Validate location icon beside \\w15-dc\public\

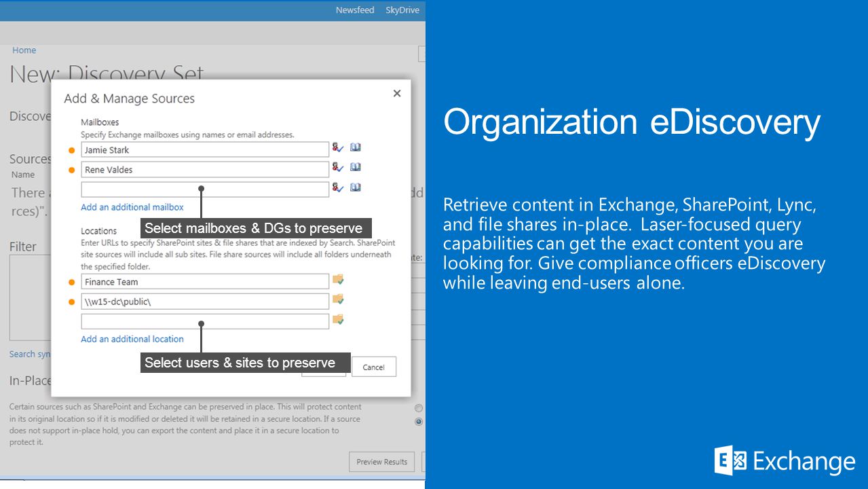pos(338,299)
